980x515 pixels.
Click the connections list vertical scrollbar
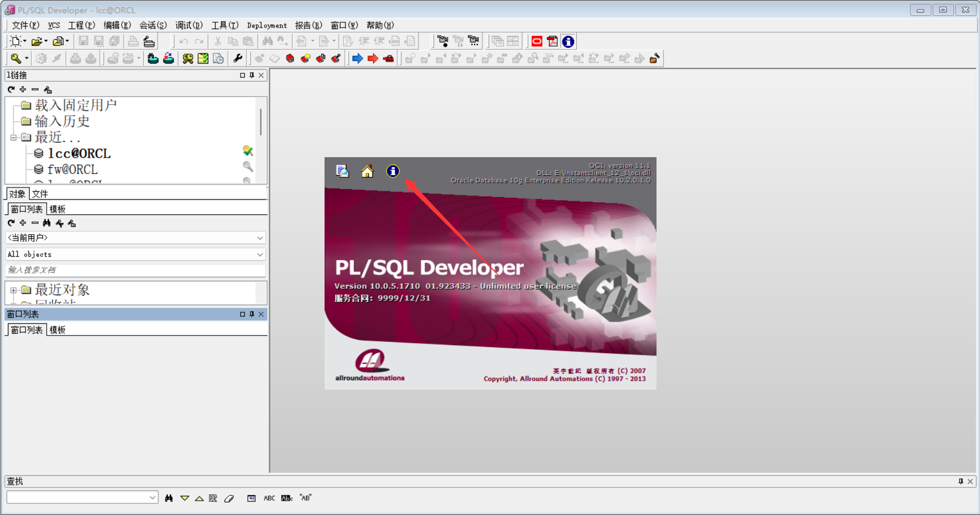(x=261, y=122)
